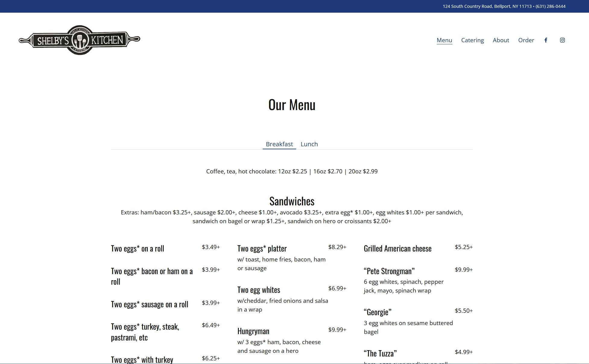Go to the Menu navigation link
The height and width of the screenshot is (364, 589).
pyautogui.click(x=444, y=40)
